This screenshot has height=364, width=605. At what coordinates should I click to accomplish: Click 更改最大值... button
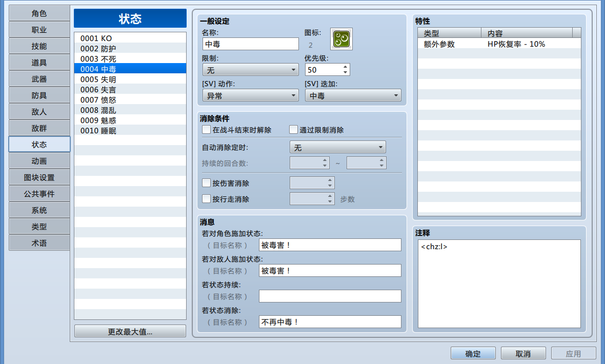coord(130,332)
